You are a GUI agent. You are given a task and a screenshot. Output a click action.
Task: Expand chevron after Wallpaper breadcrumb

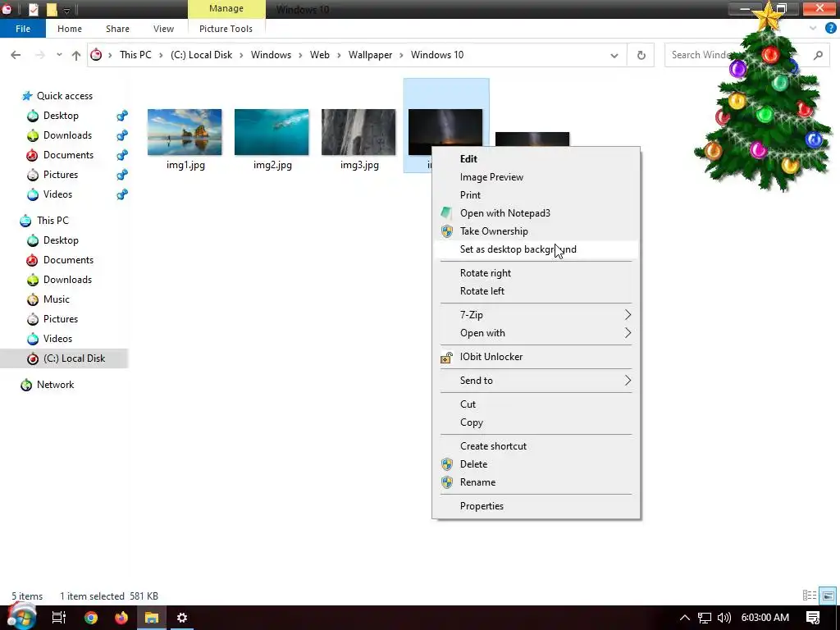(401, 55)
